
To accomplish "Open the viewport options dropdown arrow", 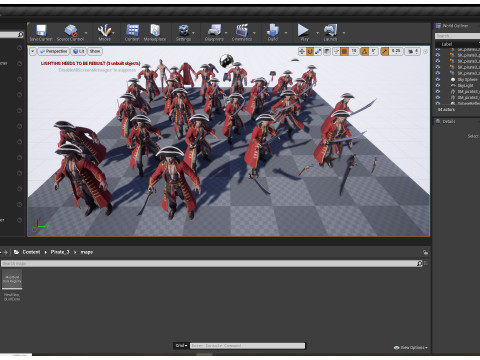I will tap(33, 51).
